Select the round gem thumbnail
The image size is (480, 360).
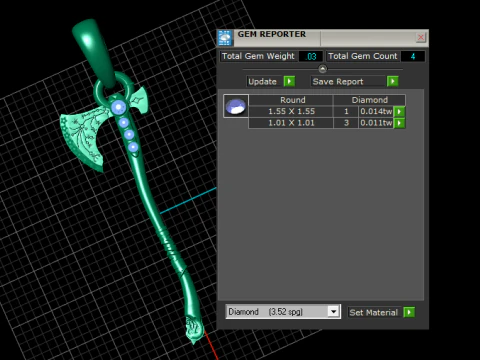tap(236, 106)
